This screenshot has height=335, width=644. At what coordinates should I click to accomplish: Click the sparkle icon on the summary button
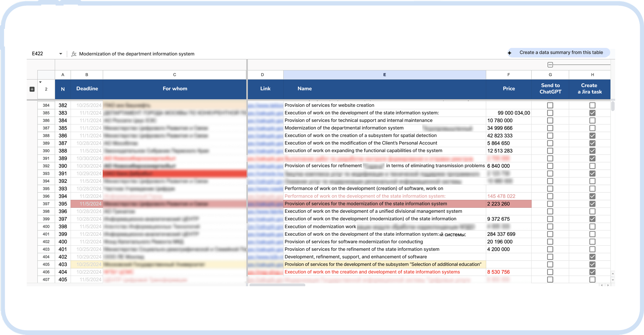[x=509, y=53]
